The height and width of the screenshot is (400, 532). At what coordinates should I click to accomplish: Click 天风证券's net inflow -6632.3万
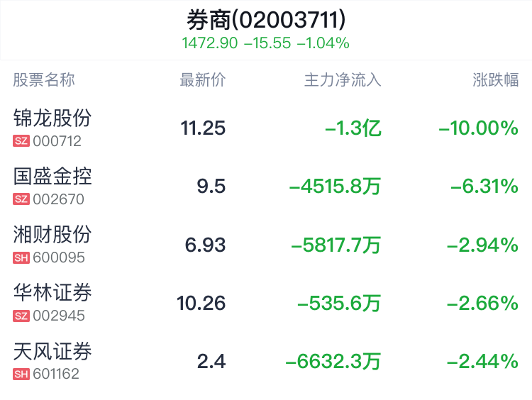click(333, 362)
